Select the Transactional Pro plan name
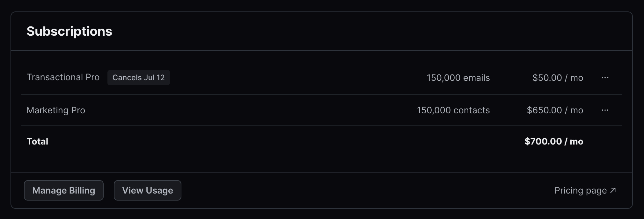This screenshot has width=644, height=219. coord(63,77)
